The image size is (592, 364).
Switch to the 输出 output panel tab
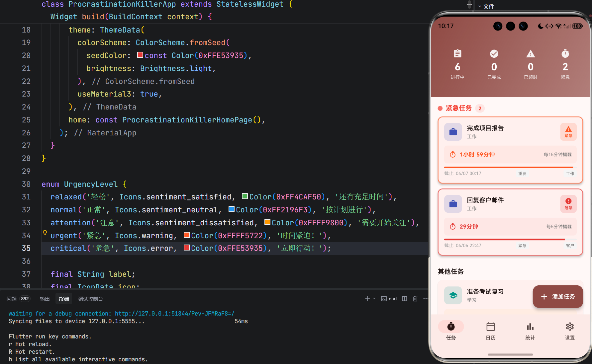coord(45,299)
